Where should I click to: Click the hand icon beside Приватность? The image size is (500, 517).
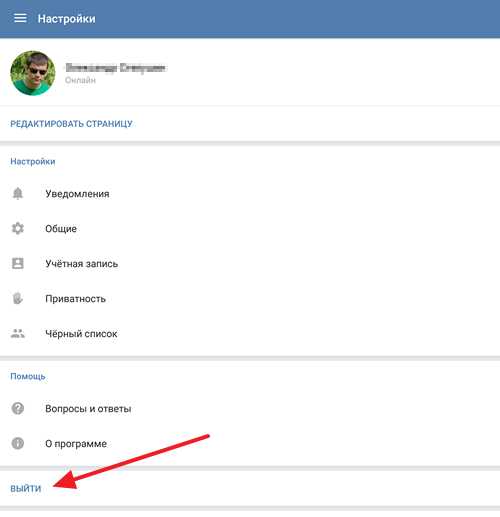(x=18, y=298)
